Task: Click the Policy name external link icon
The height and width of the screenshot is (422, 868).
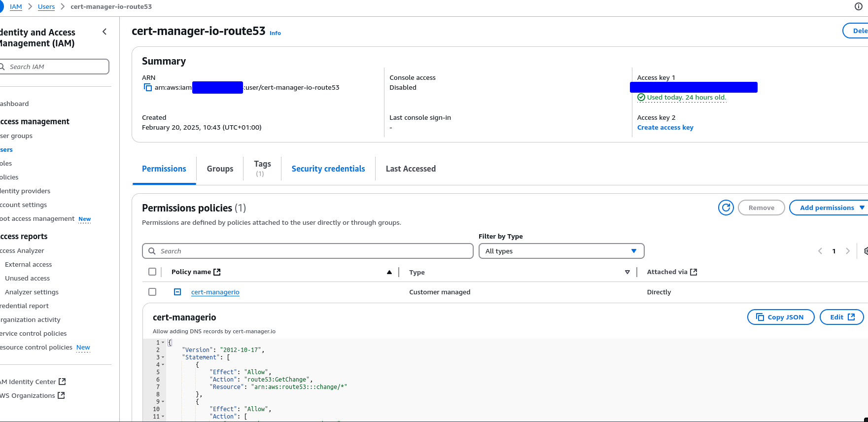Action: click(x=217, y=272)
